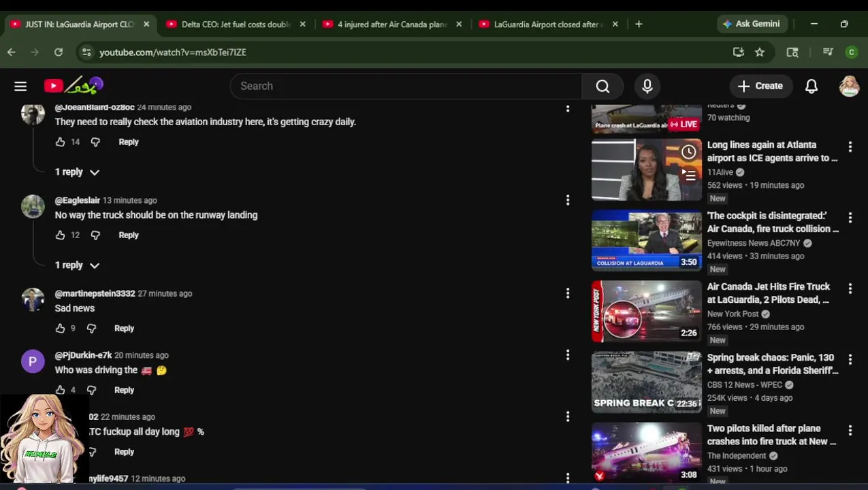Like Eagleslair's comment
This screenshot has height=490, width=868.
tap(60, 235)
